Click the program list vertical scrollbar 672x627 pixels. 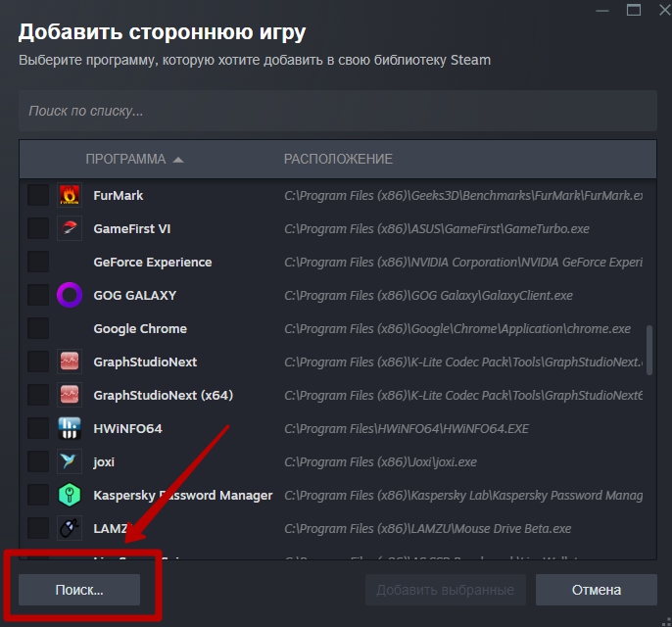(x=649, y=350)
